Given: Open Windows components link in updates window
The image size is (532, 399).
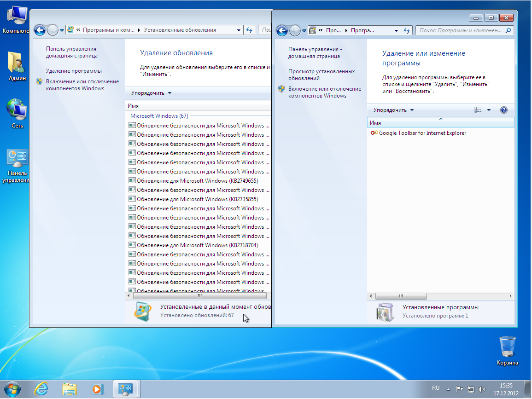Looking at the screenshot, I should [x=82, y=85].
